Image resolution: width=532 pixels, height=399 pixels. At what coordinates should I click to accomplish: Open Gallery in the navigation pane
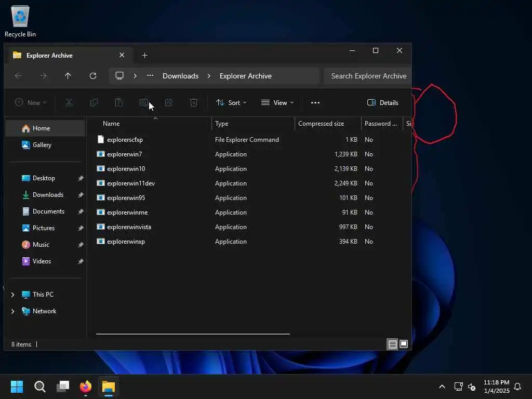coord(46,145)
